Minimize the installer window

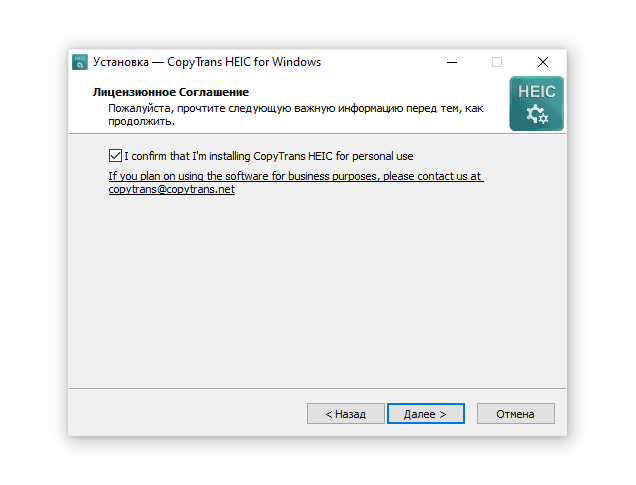tap(452, 62)
